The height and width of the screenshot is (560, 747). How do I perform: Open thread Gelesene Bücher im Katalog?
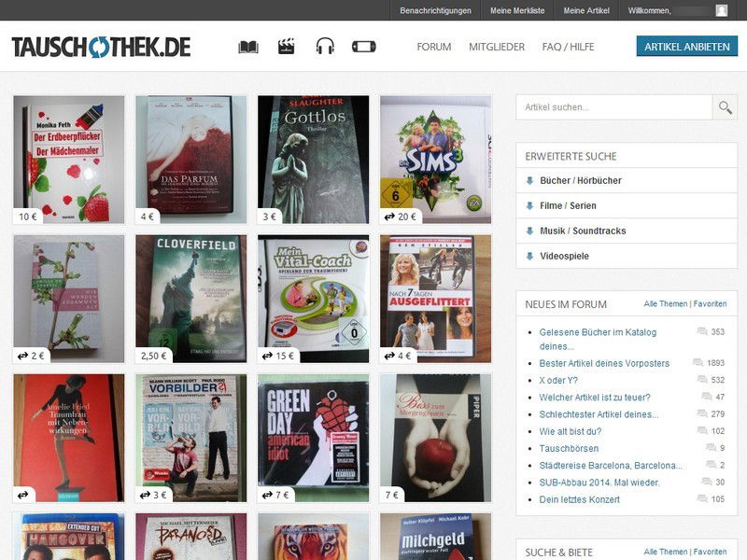(x=598, y=339)
